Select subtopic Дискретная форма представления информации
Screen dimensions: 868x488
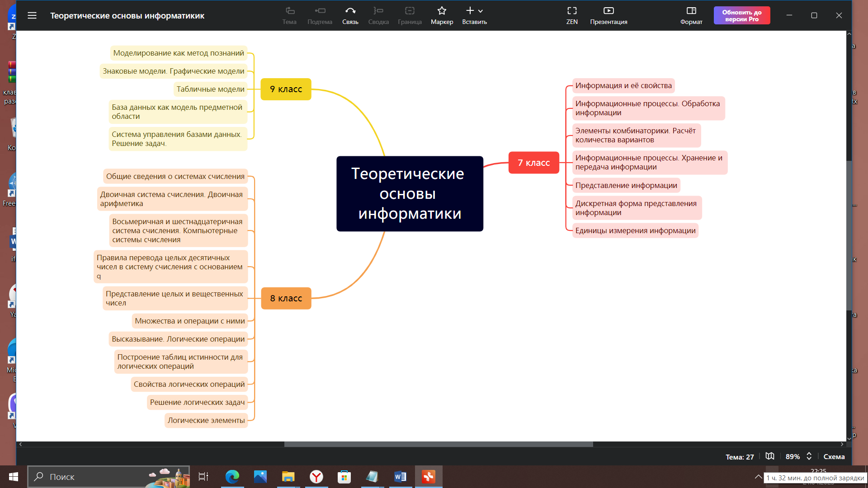(x=637, y=208)
